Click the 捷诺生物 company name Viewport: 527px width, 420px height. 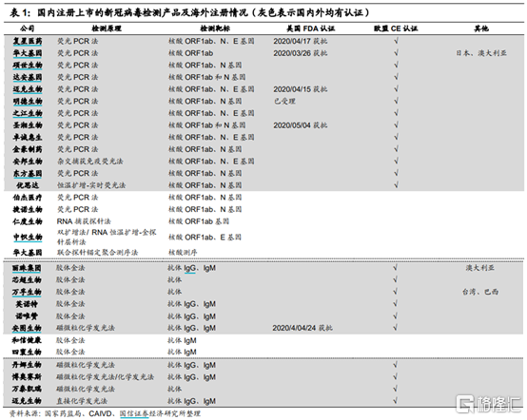point(28,209)
